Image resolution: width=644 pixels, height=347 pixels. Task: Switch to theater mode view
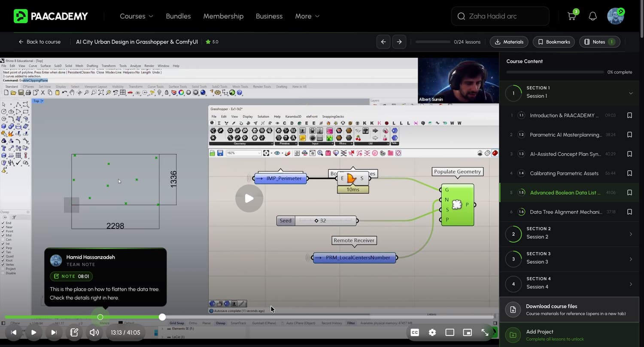pos(450,332)
